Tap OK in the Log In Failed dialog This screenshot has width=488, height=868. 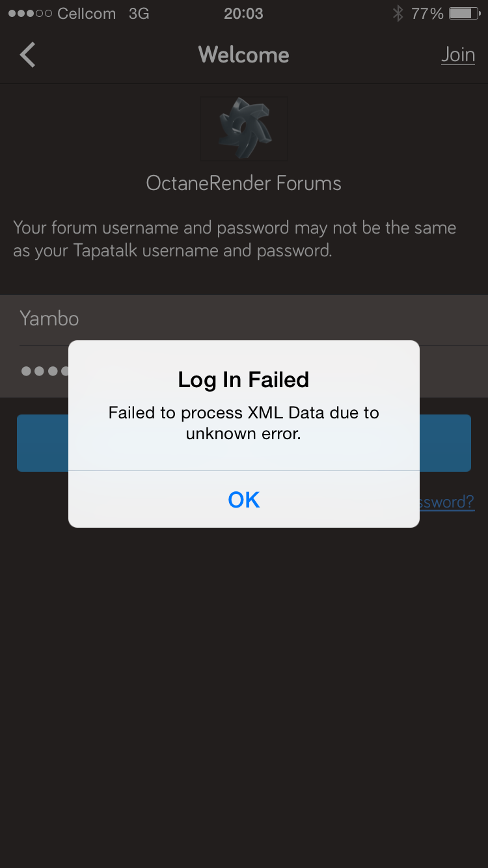point(244,499)
